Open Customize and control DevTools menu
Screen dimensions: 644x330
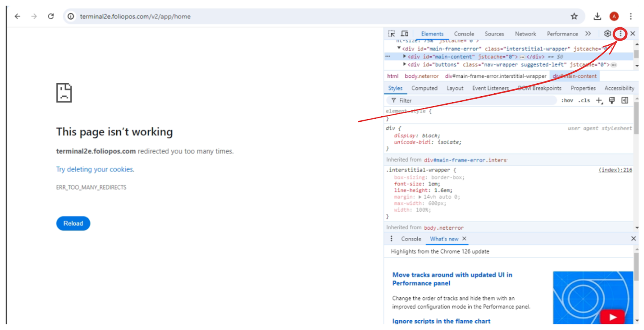pos(620,34)
